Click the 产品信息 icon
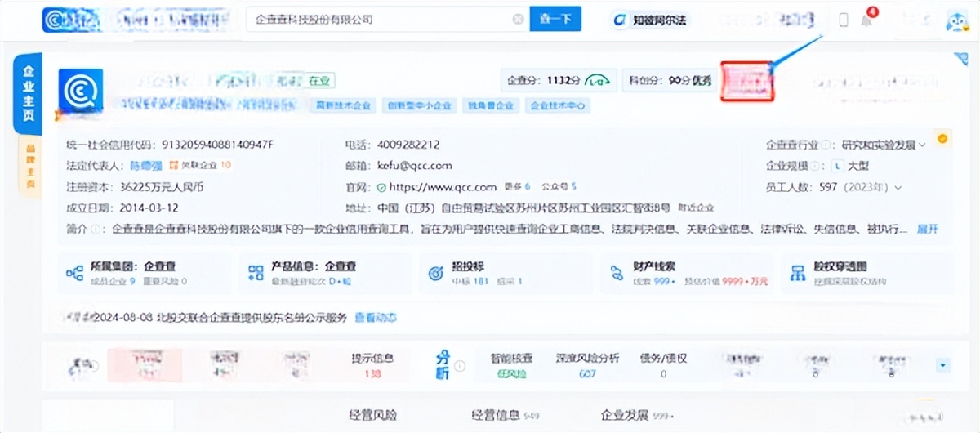This screenshot has height=433, width=980. coord(256,274)
